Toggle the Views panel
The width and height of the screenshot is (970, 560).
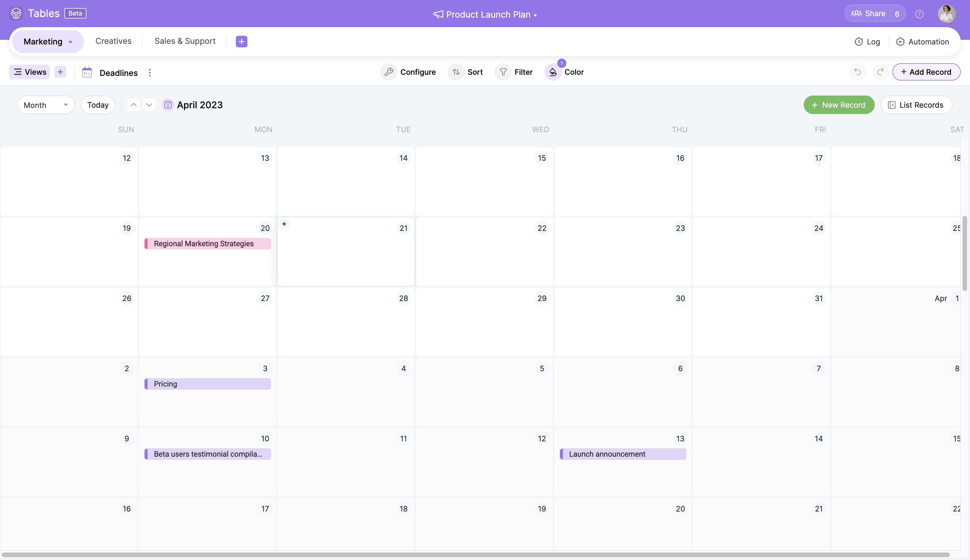tap(30, 72)
